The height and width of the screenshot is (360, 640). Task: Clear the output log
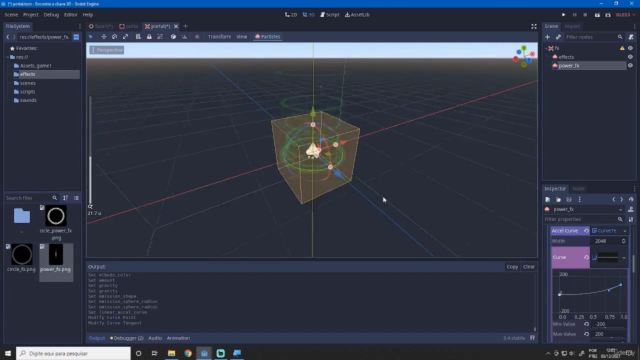529,267
